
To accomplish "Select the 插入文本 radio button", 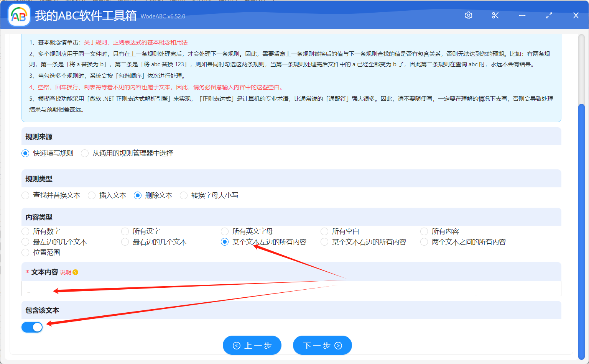I will coord(92,195).
